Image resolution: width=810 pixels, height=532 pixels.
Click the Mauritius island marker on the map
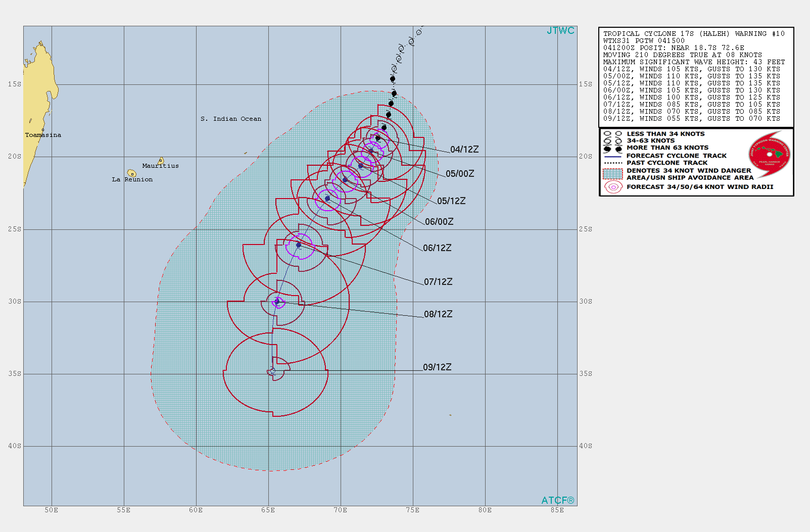(x=161, y=161)
